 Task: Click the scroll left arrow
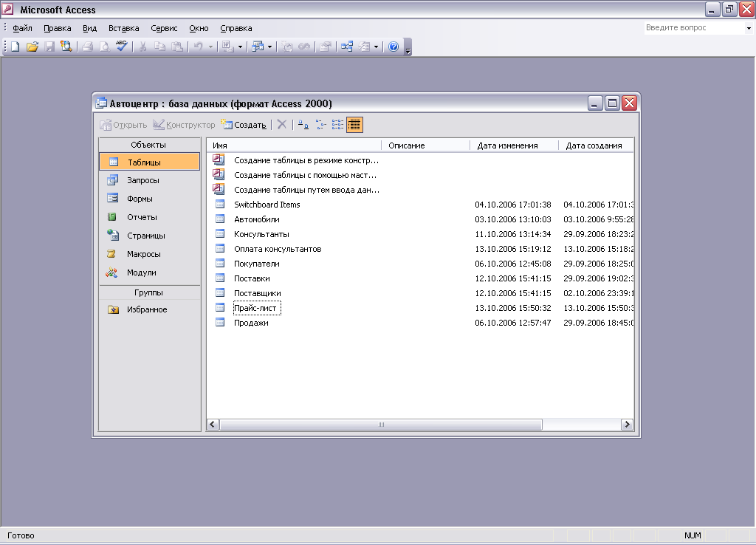point(213,425)
